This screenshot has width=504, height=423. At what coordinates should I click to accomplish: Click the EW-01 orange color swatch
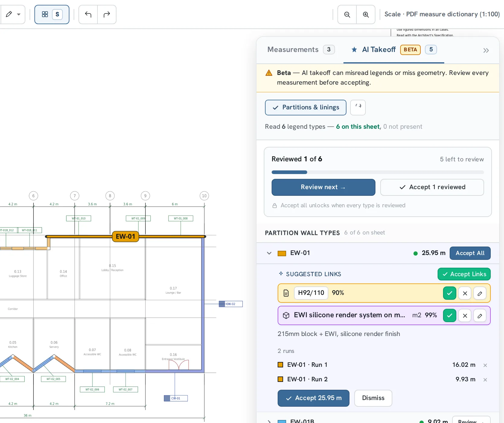coord(282,253)
